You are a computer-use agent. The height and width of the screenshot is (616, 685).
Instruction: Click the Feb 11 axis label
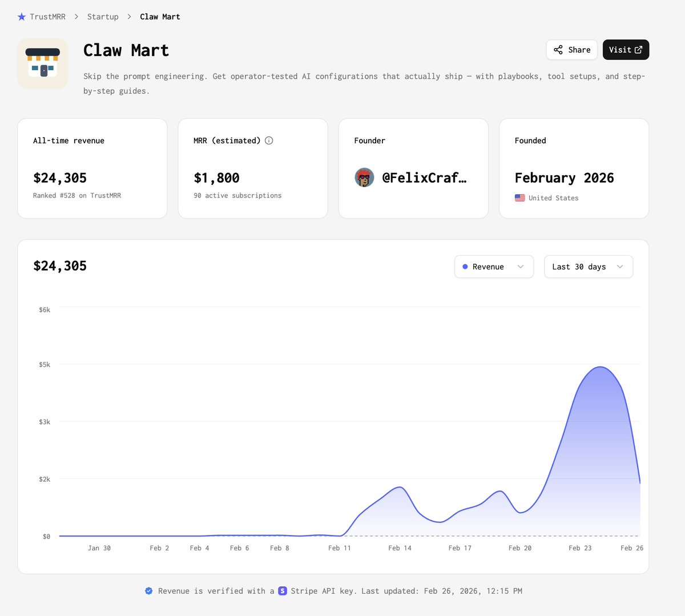340,548
